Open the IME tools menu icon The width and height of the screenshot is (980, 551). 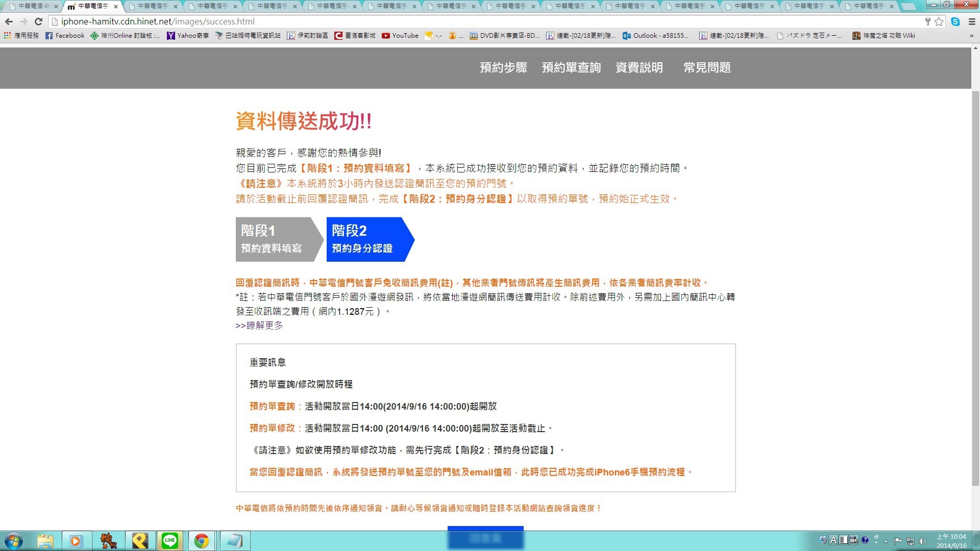[x=854, y=540]
